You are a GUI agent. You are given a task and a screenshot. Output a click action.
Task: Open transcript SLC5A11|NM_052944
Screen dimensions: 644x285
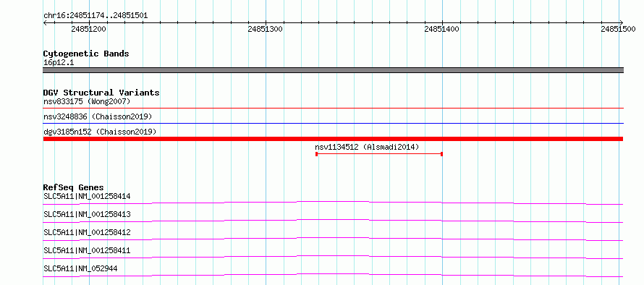pos(80,268)
